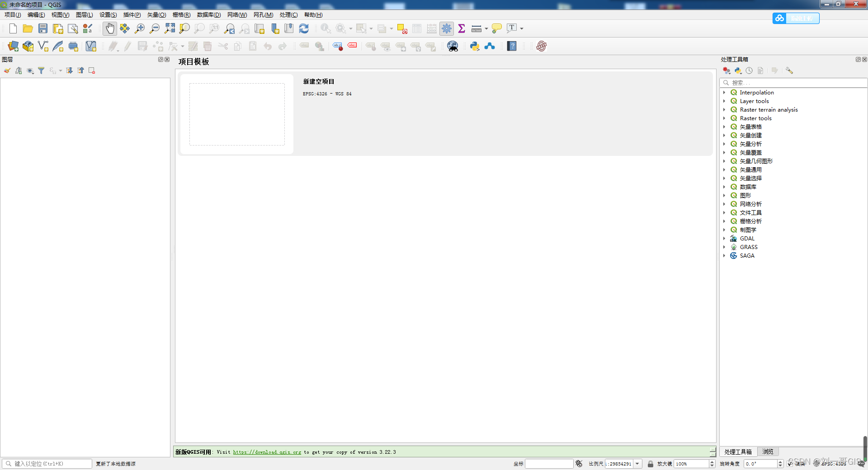Click the filter legend funnel icon
The width and height of the screenshot is (868, 470).
click(x=41, y=70)
